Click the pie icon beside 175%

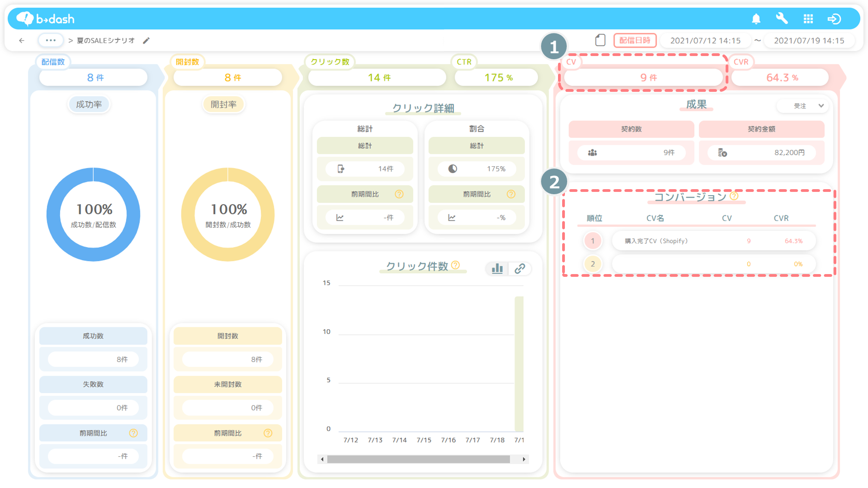452,169
